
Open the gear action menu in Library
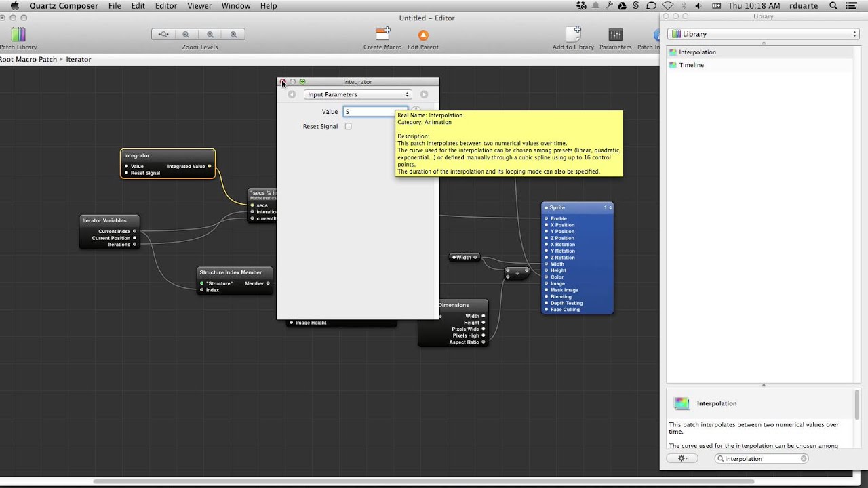683,458
